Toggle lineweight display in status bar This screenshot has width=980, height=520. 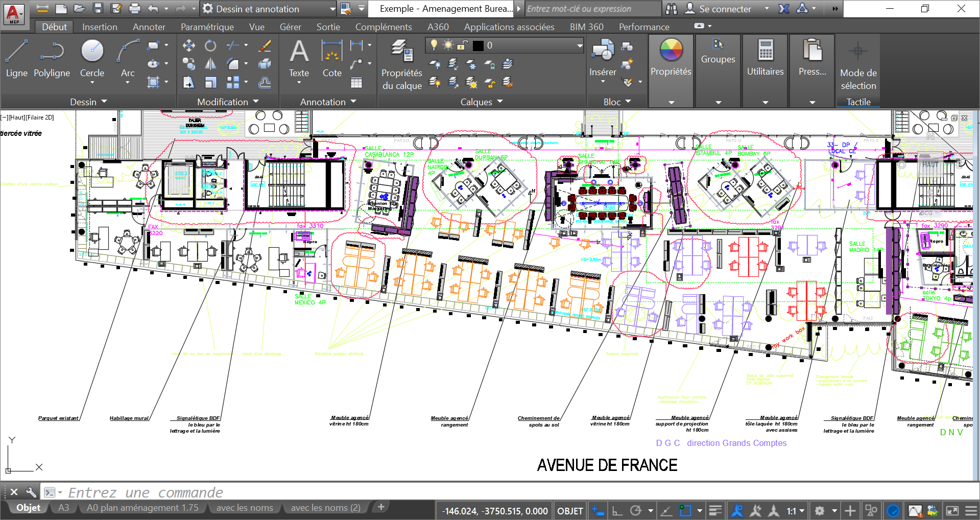coord(715,511)
